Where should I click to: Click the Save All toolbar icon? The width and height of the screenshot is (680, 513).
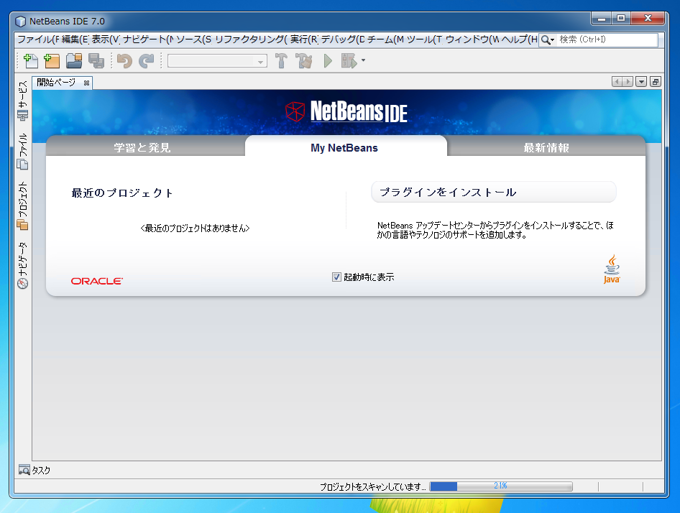96,61
